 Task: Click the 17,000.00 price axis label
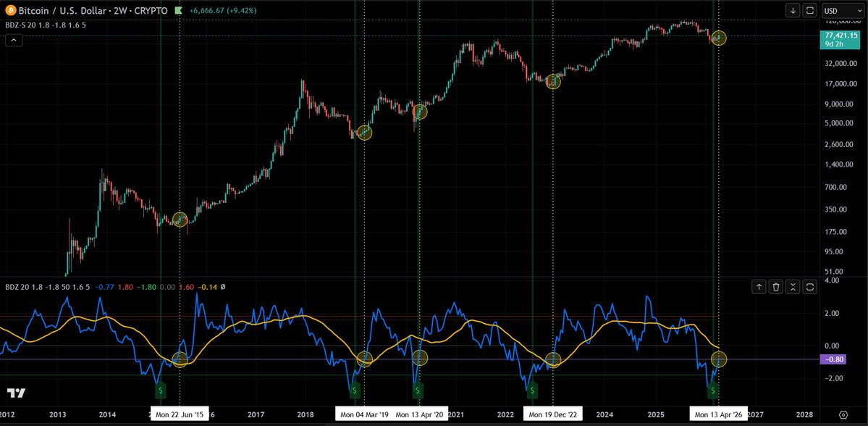(x=841, y=84)
